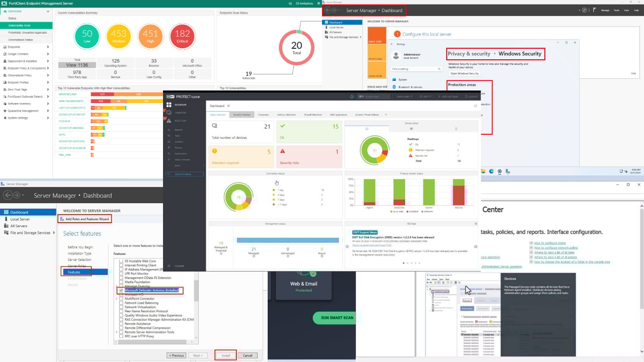This screenshot has width=644, height=362.
Task: Select the Microsoft Defender Antivirus checkbox
Action: tap(121, 290)
